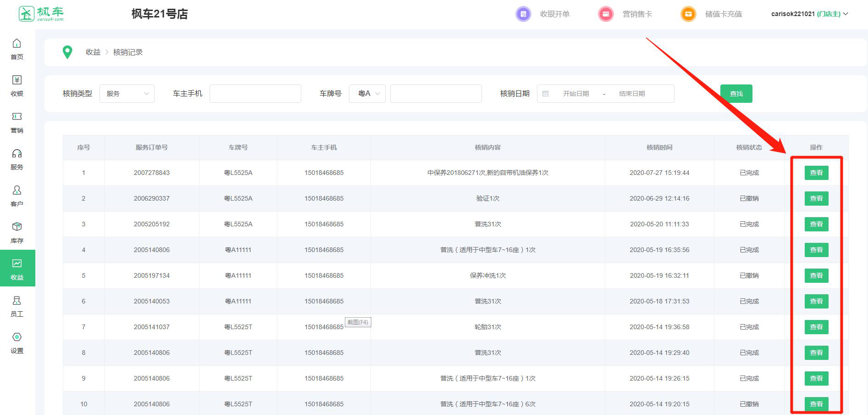Open 收银开单 from top bar
This screenshot has width=868, height=415.
555,14
